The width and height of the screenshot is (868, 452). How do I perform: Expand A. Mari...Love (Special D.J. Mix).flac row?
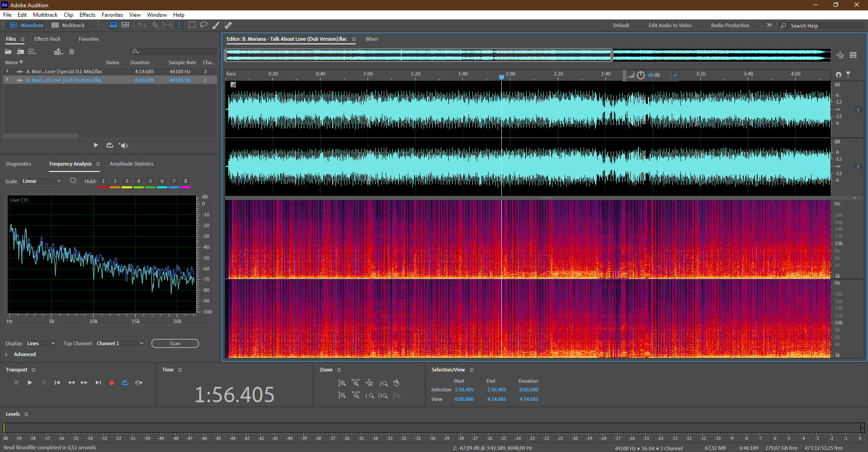[x=7, y=71]
